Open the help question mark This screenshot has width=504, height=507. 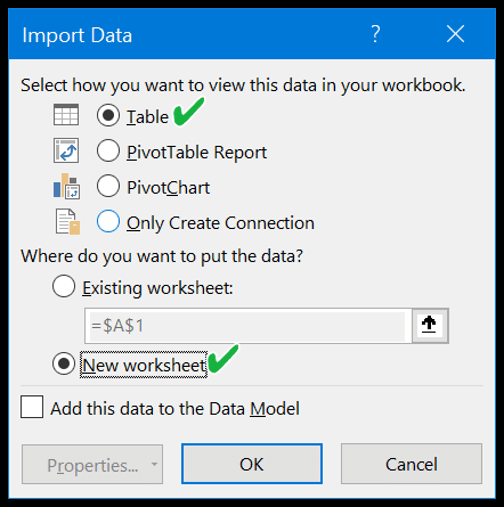(376, 34)
